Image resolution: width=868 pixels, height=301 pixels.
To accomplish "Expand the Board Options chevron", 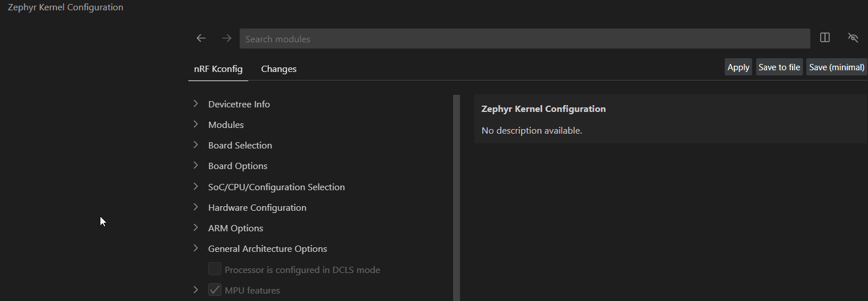I will [196, 165].
